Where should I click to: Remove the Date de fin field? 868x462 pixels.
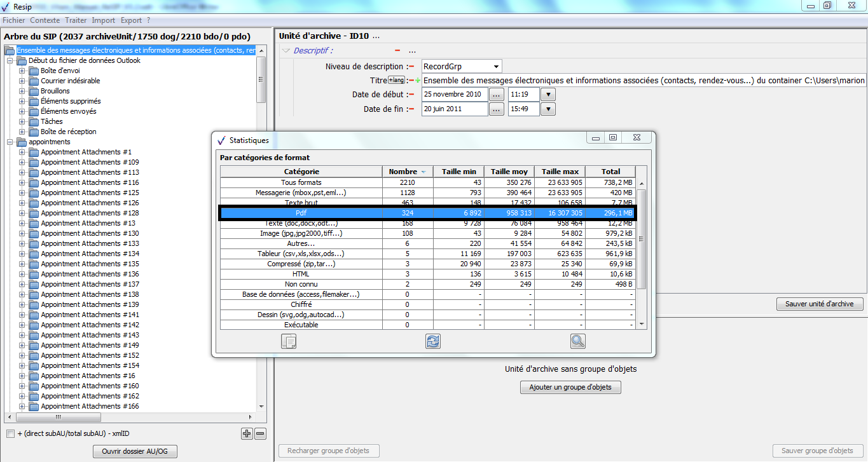(x=411, y=109)
